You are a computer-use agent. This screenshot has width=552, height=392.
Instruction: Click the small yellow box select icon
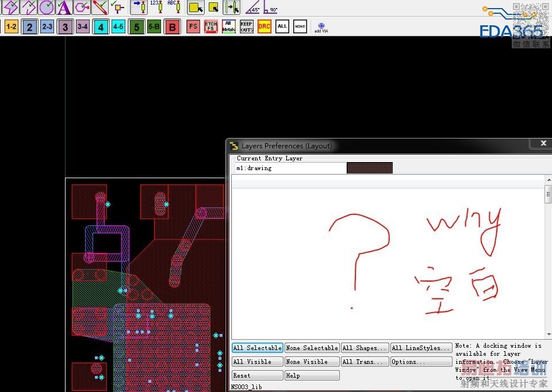point(213,7)
